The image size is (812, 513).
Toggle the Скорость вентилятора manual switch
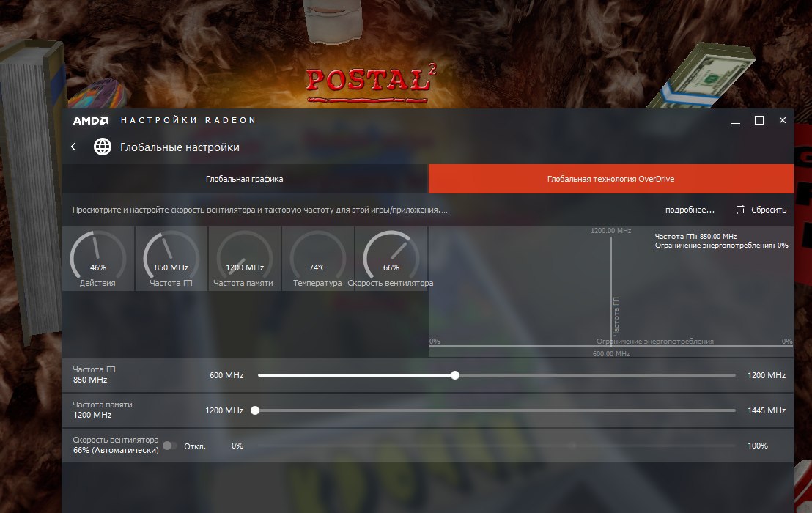pyautogui.click(x=170, y=446)
